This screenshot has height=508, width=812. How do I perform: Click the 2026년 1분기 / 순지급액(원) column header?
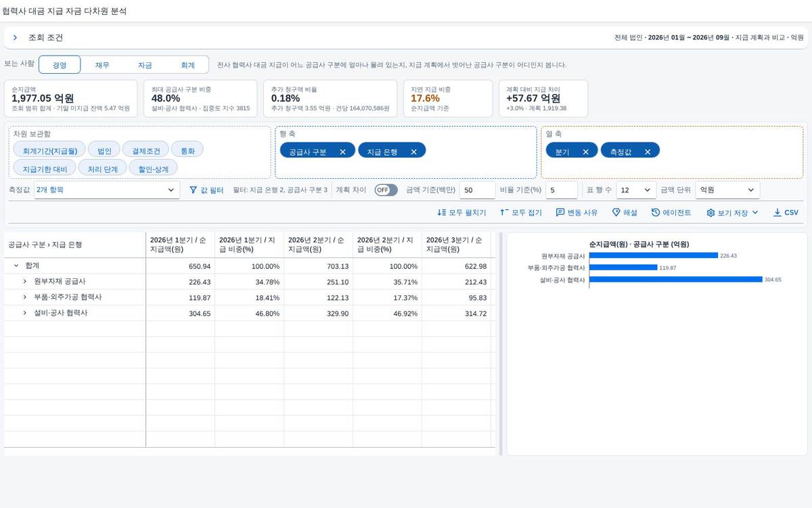tap(181, 245)
